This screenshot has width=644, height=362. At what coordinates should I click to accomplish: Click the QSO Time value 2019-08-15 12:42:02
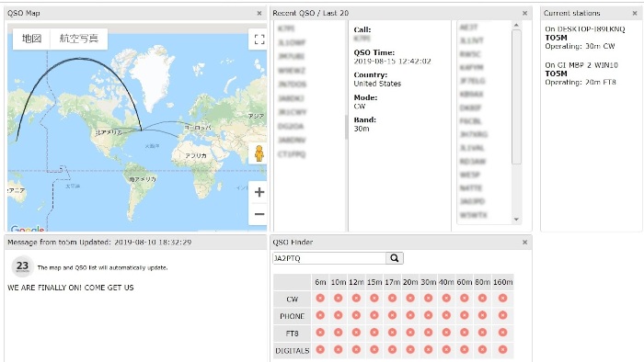pyautogui.click(x=392, y=61)
